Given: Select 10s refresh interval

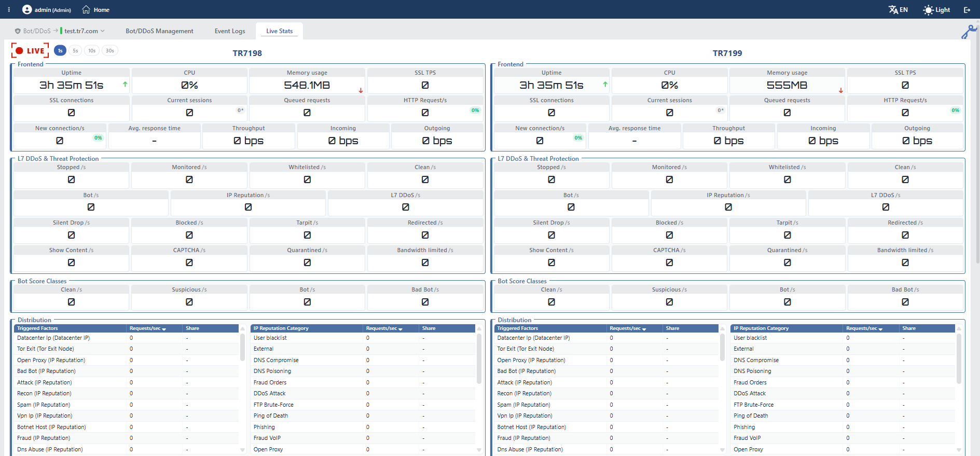Looking at the screenshot, I should coord(92,50).
